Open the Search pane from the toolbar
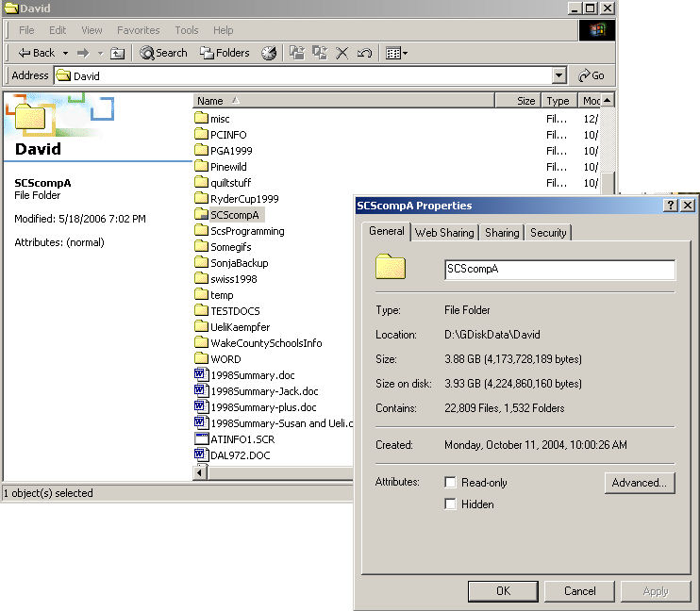This screenshot has height=611, width=700. point(164,54)
